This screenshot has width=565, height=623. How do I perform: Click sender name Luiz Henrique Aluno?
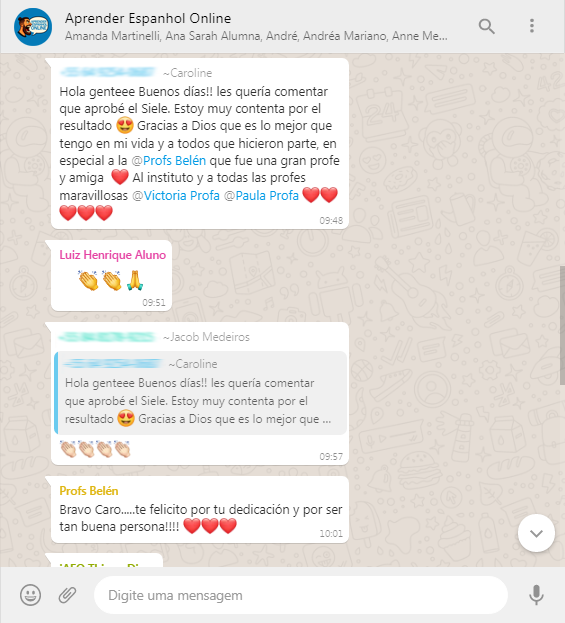(x=112, y=255)
